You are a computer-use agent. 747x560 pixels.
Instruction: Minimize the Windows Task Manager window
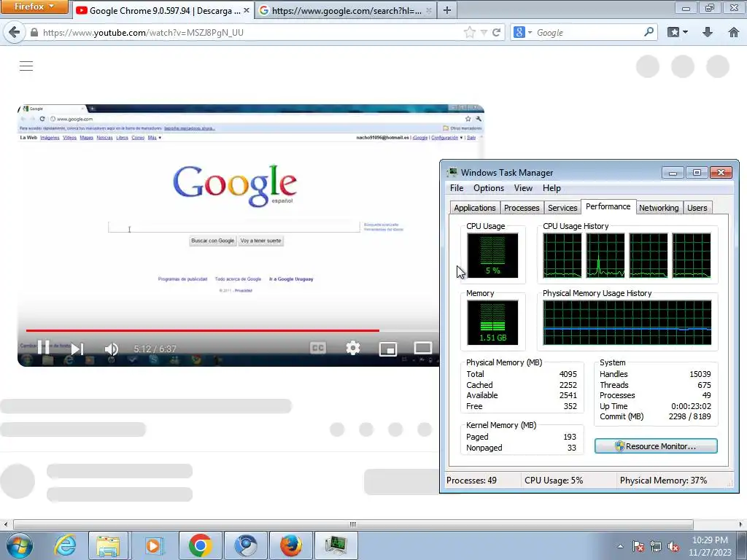pyautogui.click(x=673, y=172)
